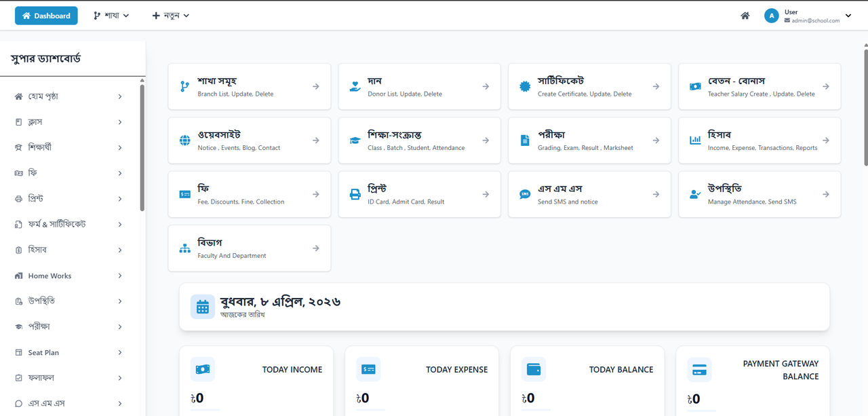Open the নতুন dropdown in top bar
This screenshot has width=868, height=416.
[x=170, y=16]
